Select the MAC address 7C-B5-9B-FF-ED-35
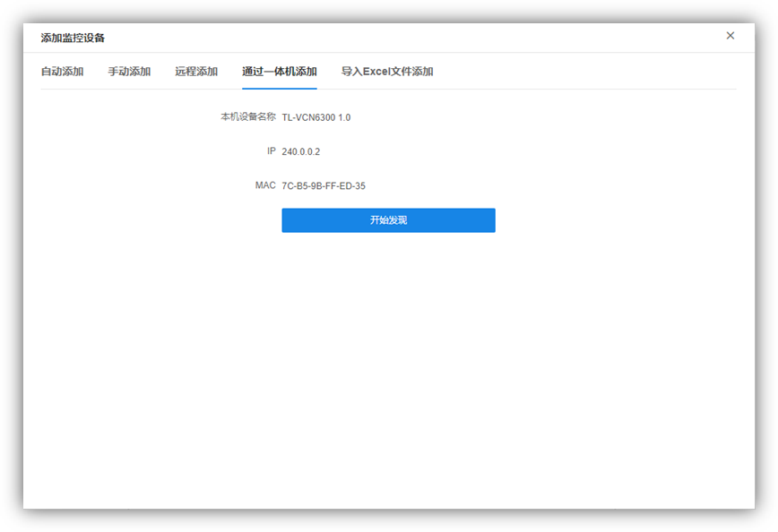Viewport: 778px width, 532px height. tap(324, 186)
